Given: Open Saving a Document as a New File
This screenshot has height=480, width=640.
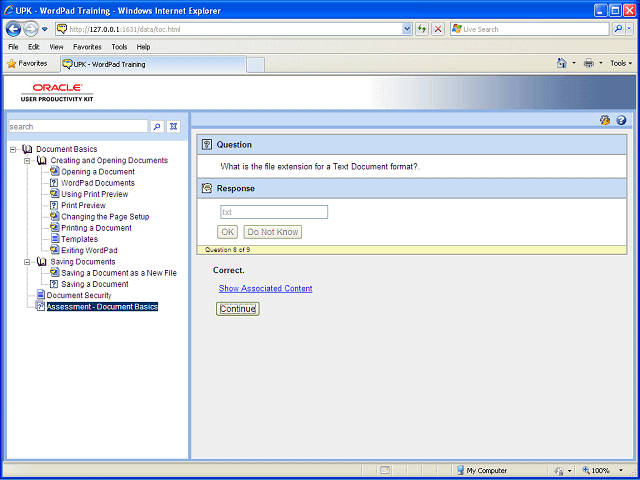Looking at the screenshot, I should click(119, 273).
